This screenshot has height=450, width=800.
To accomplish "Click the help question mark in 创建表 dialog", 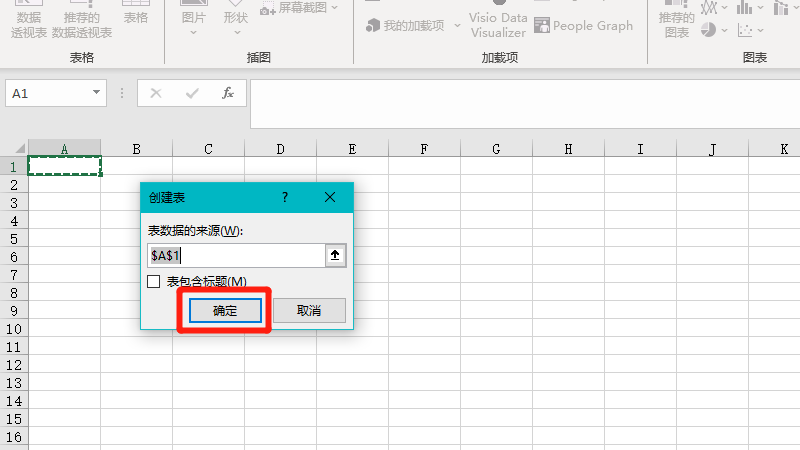I will (285, 198).
